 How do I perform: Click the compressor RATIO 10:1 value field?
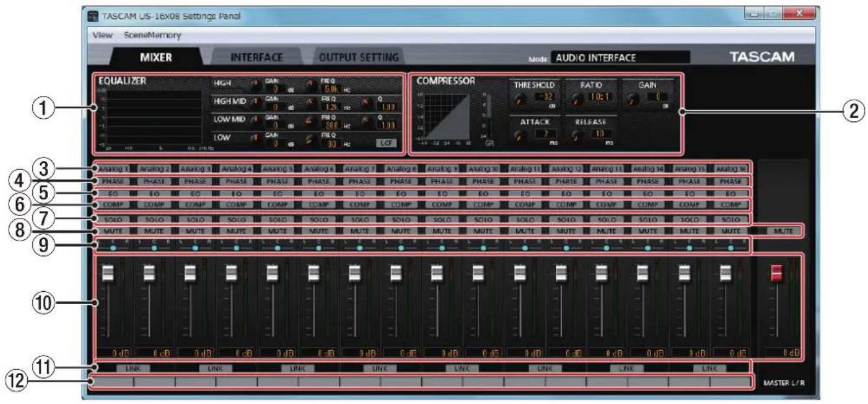pyautogui.click(x=600, y=97)
